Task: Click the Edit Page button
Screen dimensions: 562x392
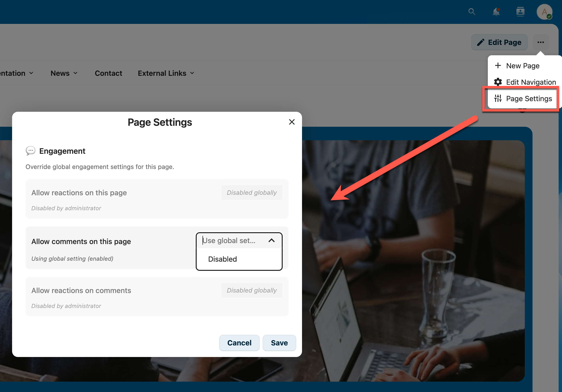Action: 499,42
